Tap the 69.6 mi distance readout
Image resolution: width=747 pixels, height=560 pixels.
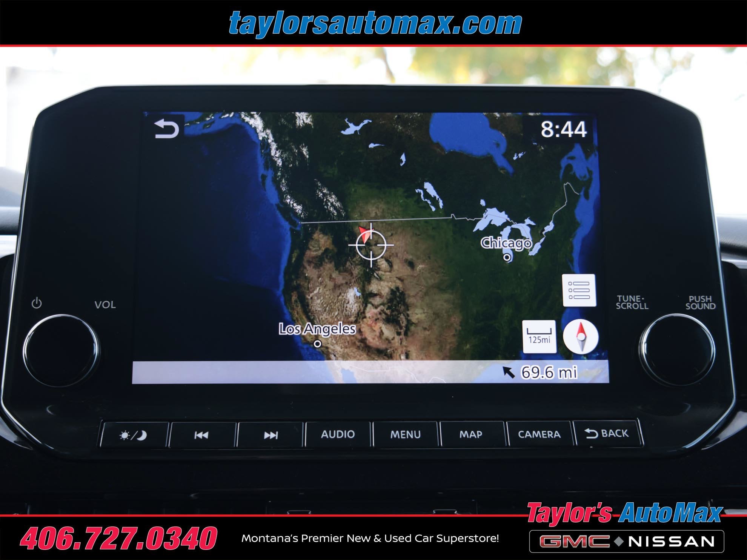549,372
